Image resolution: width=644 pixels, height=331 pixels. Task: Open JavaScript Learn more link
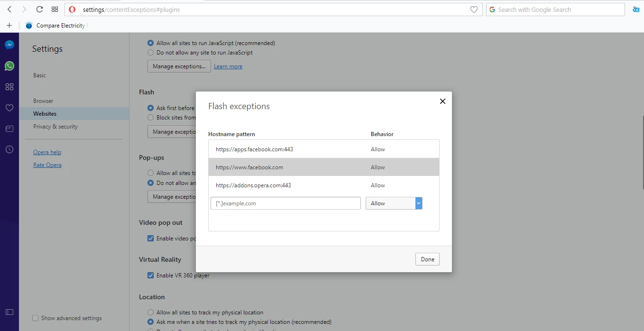pyautogui.click(x=228, y=66)
